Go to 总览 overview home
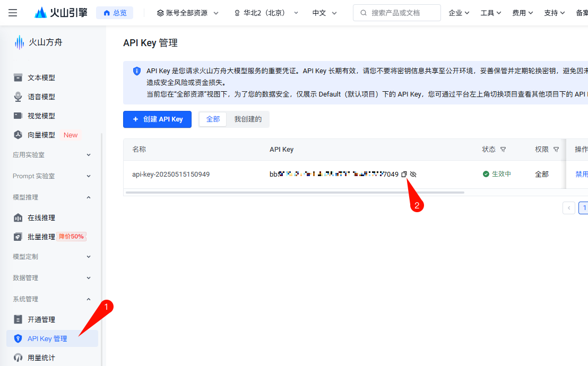This screenshot has width=588, height=366. pyautogui.click(x=115, y=13)
